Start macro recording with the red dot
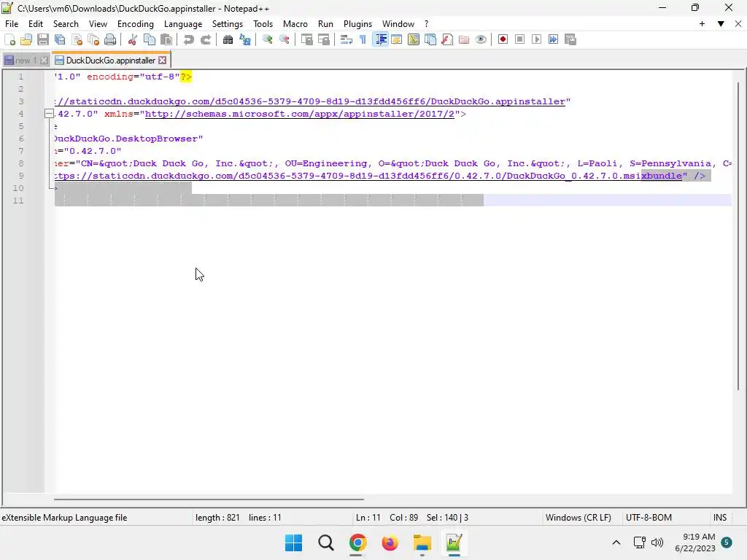747x560 pixels. pos(503,39)
